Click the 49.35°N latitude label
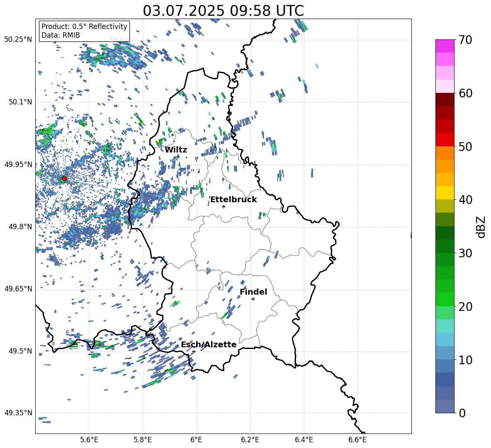The image size is (491, 448). (18, 413)
